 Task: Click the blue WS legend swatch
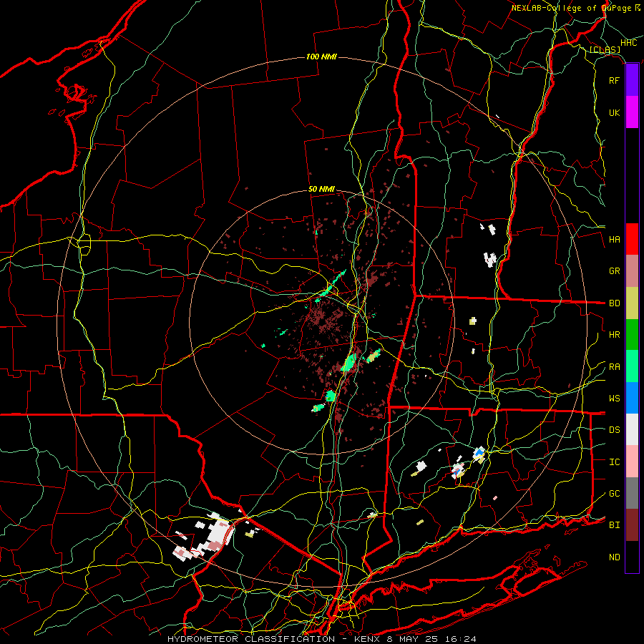632,398
